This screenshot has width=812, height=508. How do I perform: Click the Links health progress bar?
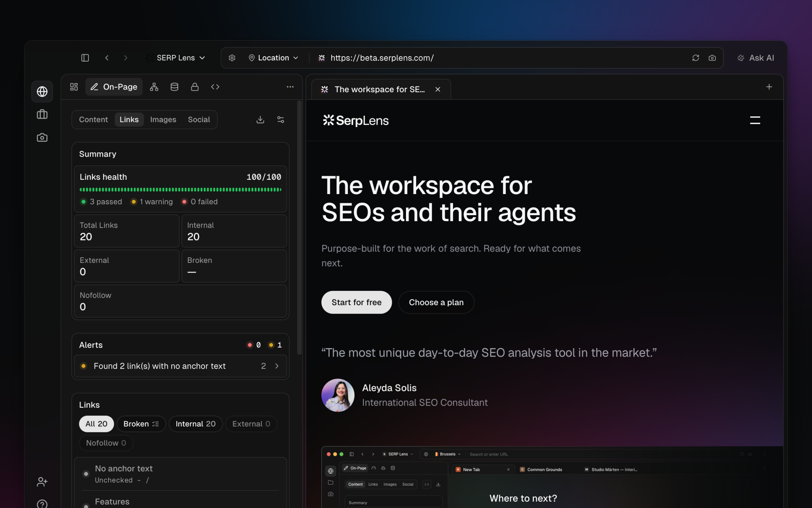point(181,190)
